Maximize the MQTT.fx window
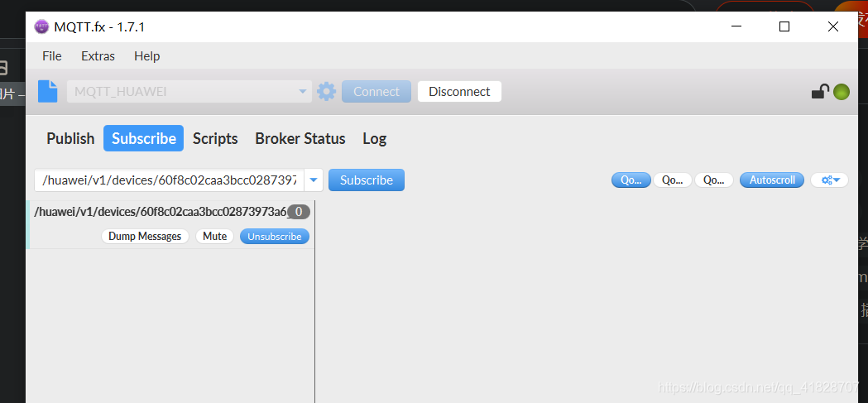This screenshot has height=403, width=868. click(x=784, y=26)
